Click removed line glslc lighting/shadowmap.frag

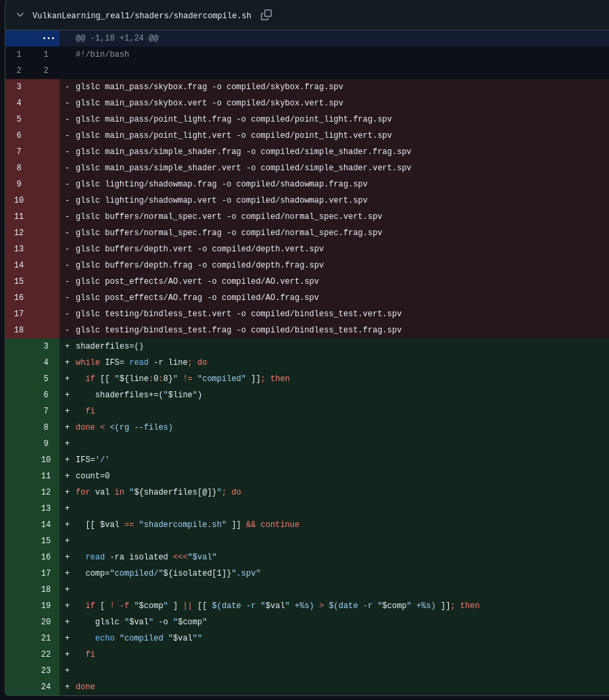222,184
